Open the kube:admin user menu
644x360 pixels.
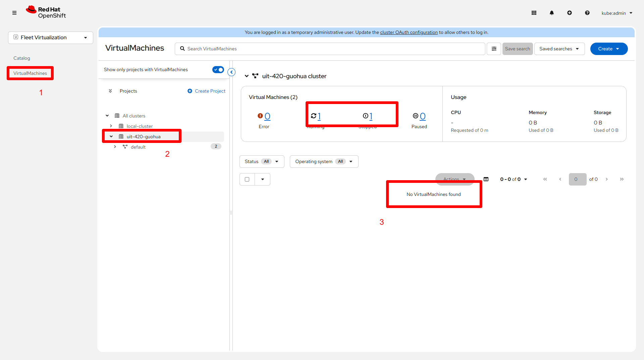tap(617, 13)
